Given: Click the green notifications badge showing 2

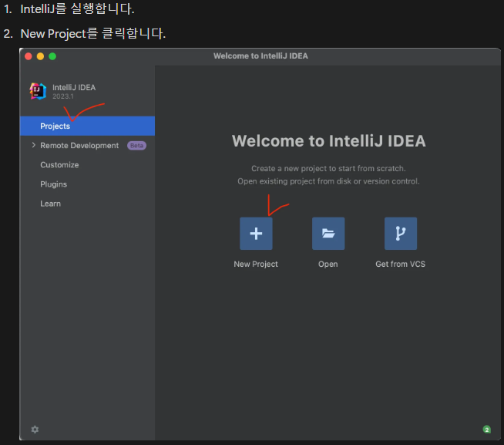Looking at the screenshot, I should coord(486,430).
